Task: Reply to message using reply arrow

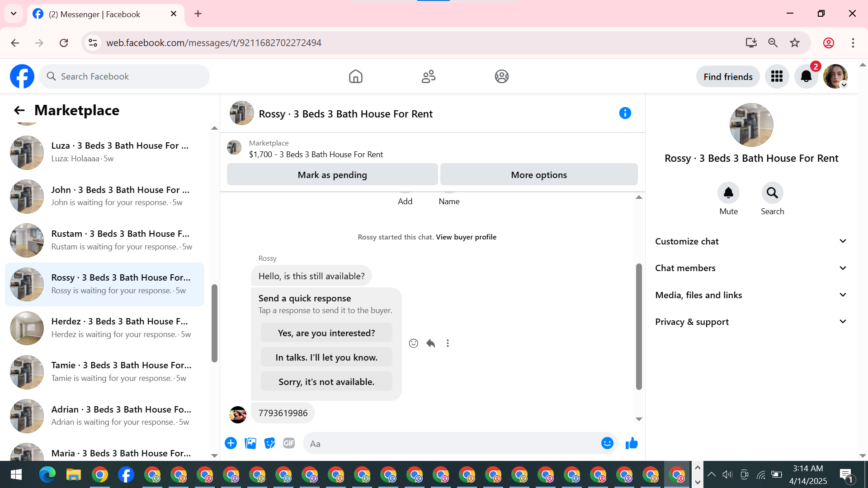Action: (x=430, y=343)
